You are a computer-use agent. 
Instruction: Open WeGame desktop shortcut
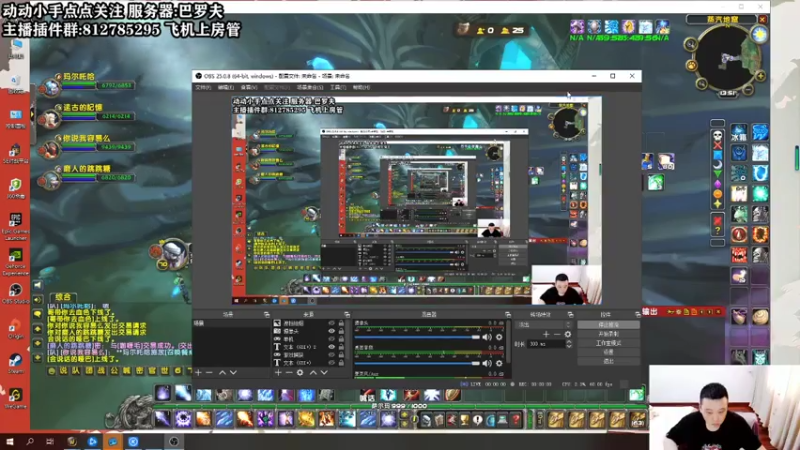[x=15, y=398]
